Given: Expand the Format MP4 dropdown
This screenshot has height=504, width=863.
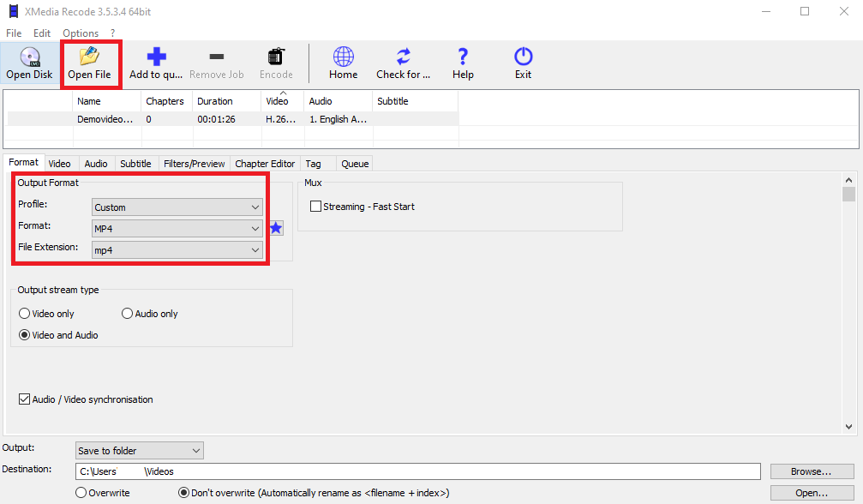Looking at the screenshot, I should tap(177, 229).
